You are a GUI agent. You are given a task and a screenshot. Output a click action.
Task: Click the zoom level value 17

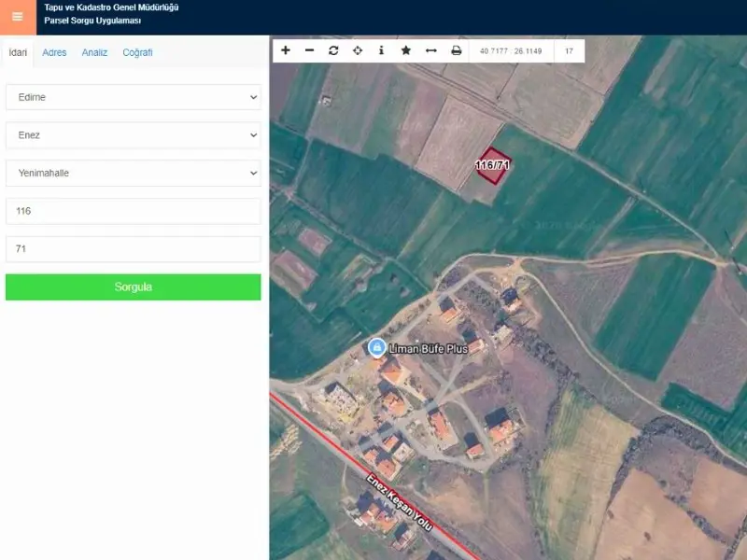coord(569,51)
